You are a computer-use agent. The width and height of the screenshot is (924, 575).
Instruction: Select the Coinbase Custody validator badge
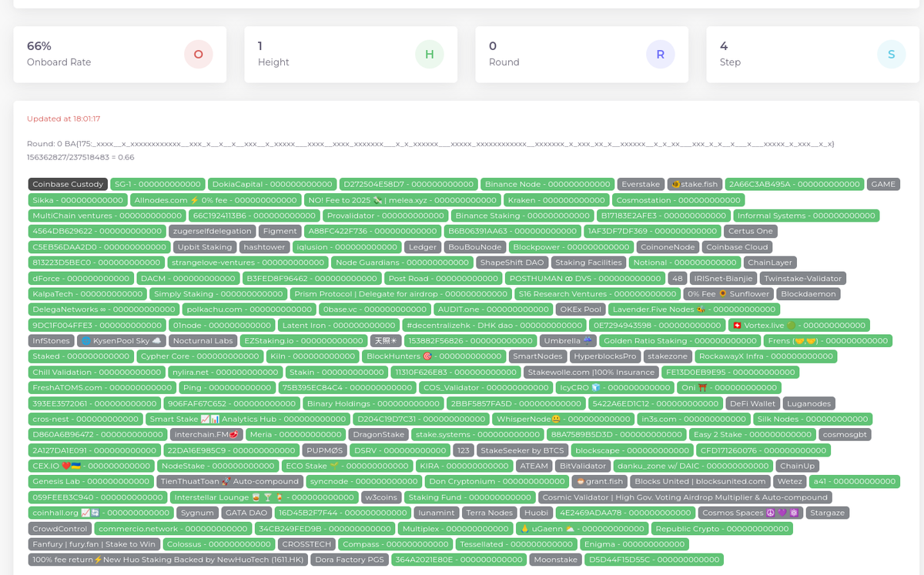coord(68,184)
